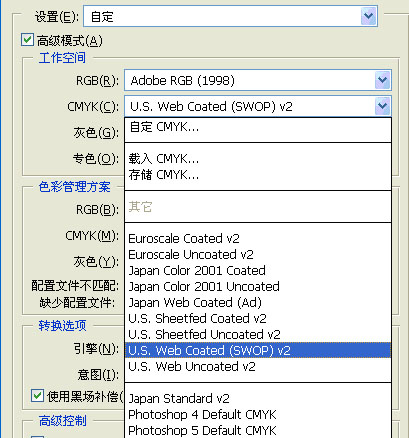Click highlighted U.S. Web Coated (SWOP) v2 item
Screen dimensions: 409x438
258,350
